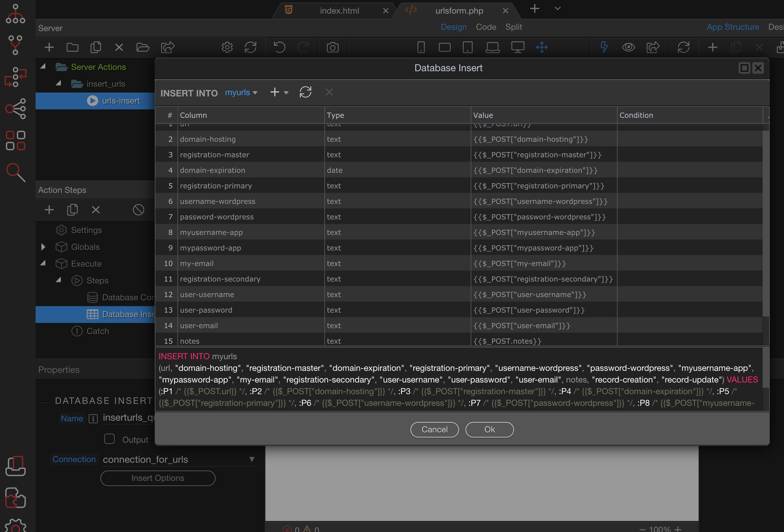Select the domain-expiration column row
This screenshot has width=784, height=532.
pos(213,170)
